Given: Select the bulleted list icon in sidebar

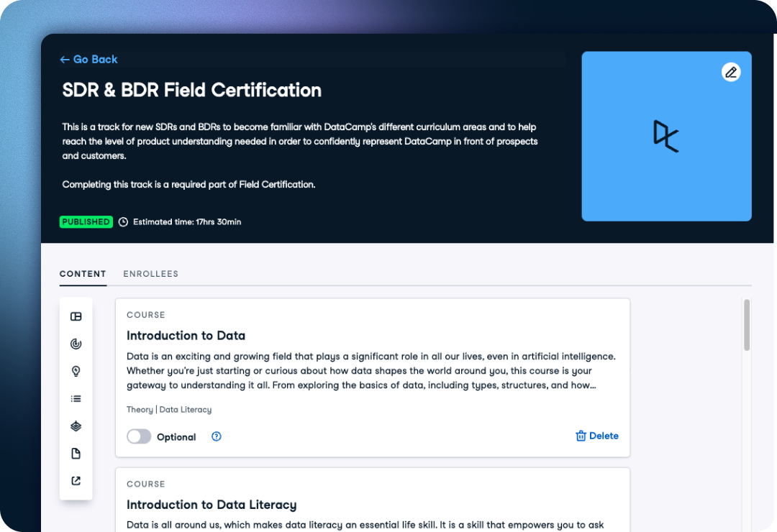Looking at the screenshot, I should [x=76, y=399].
